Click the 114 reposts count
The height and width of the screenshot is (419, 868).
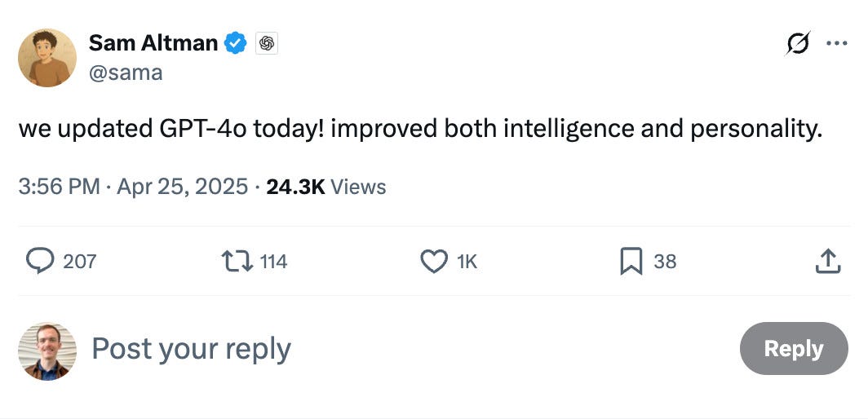(x=273, y=261)
